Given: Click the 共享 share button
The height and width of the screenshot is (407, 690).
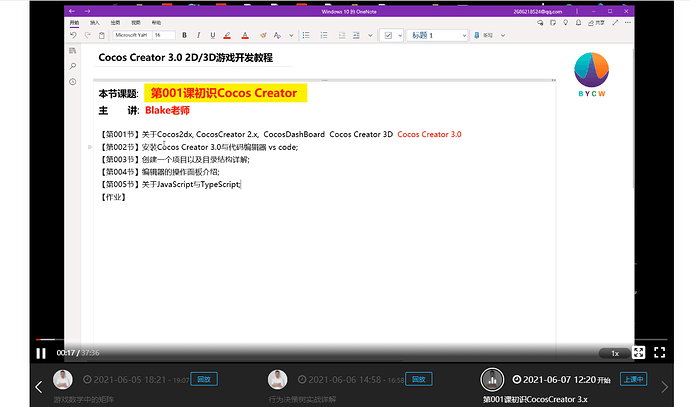Looking at the screenshot, I should click(597, 23).
